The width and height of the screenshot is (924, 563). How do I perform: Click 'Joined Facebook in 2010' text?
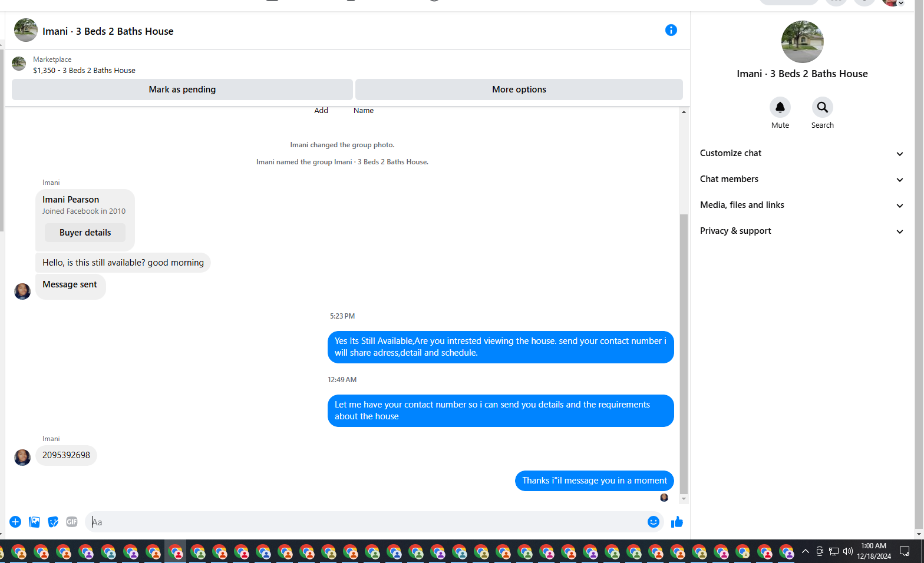tap(84, 211)
